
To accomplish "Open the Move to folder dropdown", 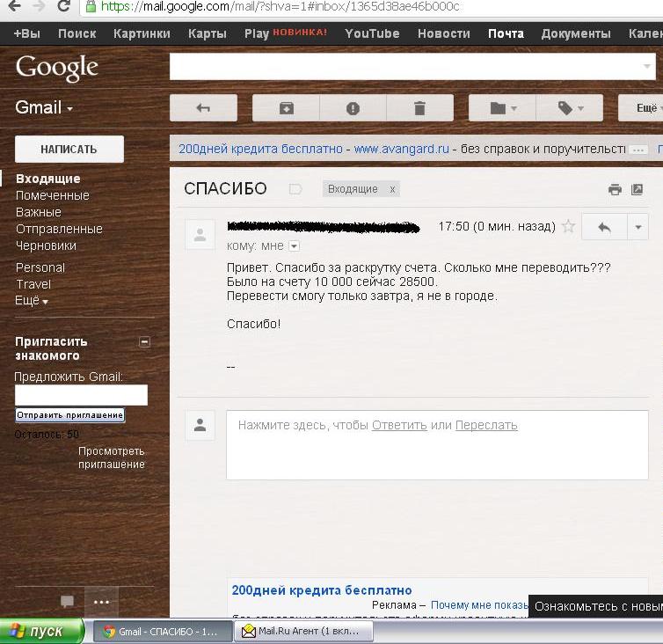I will (x=502, y=108).
